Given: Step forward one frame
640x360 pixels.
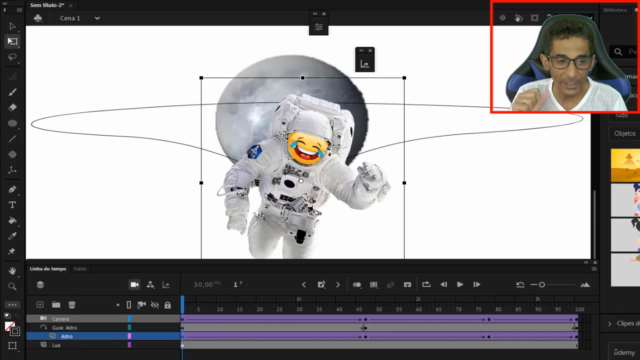Looking at the screenshot, I should pyautogui.click(x=477, y=284).
